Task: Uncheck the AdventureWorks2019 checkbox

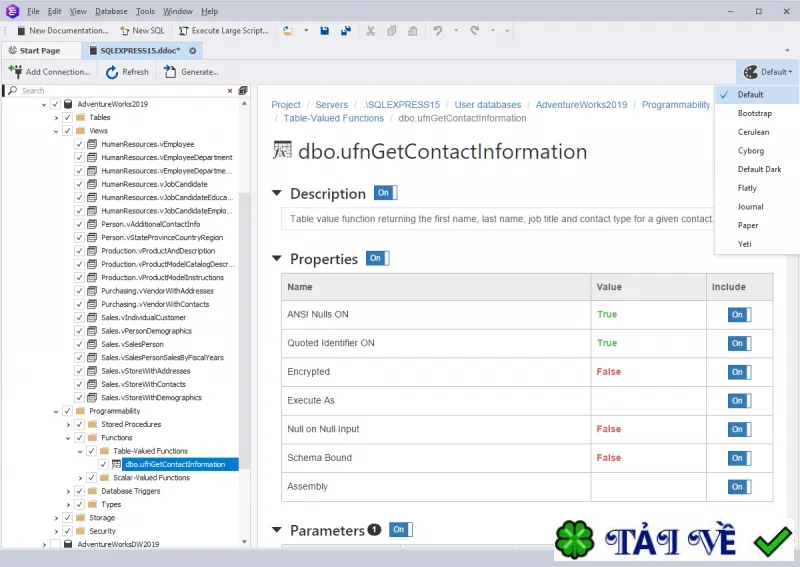Action: click(55, 104)
